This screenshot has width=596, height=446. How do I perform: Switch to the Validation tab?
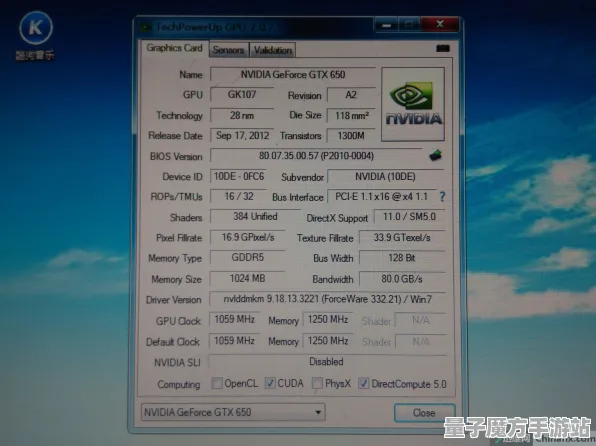tap(273, 50)
